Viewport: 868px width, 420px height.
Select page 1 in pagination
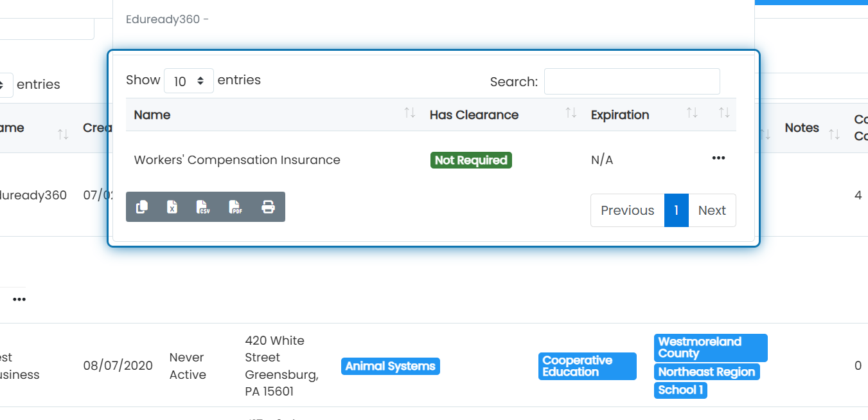click(677, 210)
